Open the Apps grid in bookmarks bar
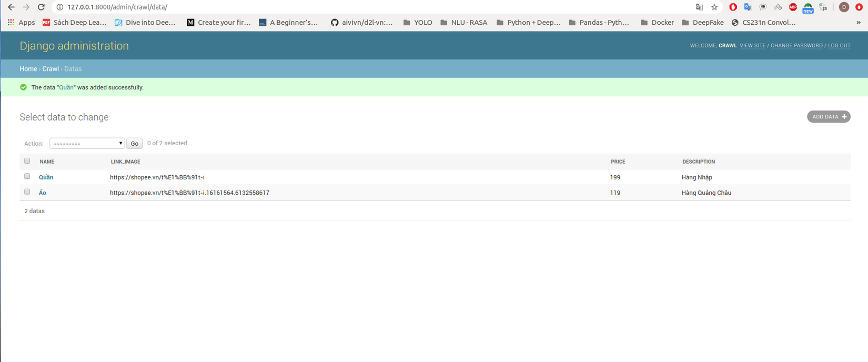 click(x=21, y=23)
